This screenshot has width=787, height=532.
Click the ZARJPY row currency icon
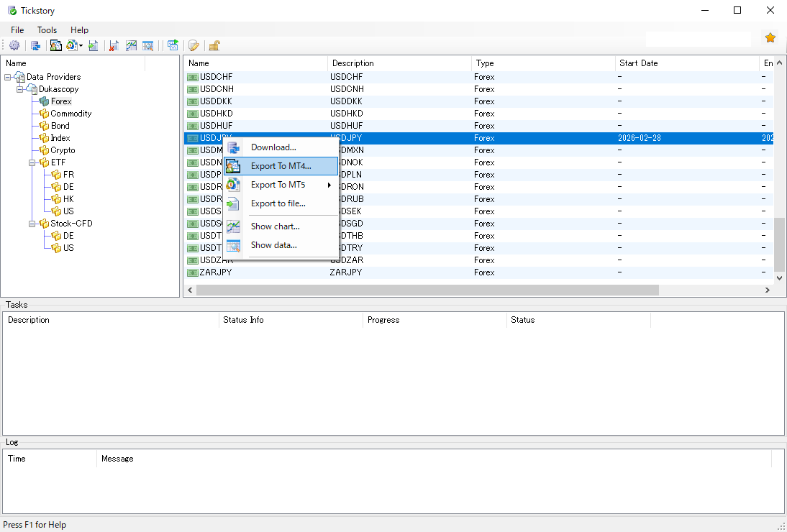click(192, 272)
